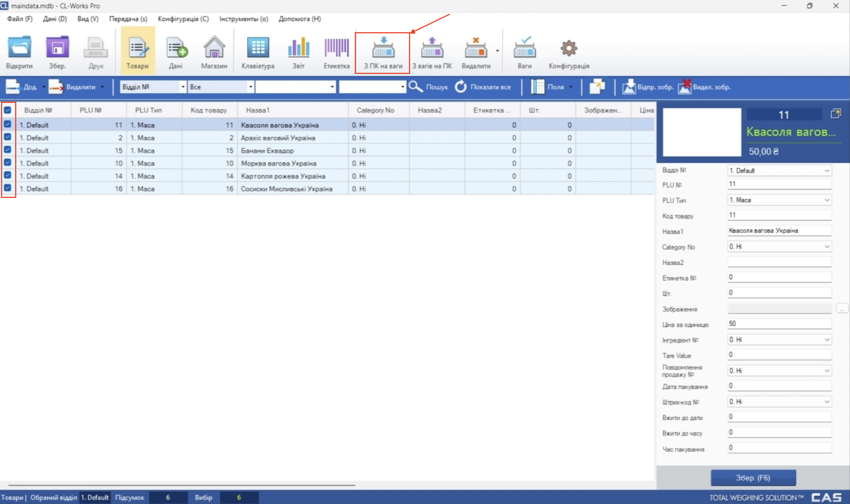The height and width of the screenshot is (504, 850).
Task: Click the 'З ПК на ваги' transfer icon
Action: tap(383, 48)
